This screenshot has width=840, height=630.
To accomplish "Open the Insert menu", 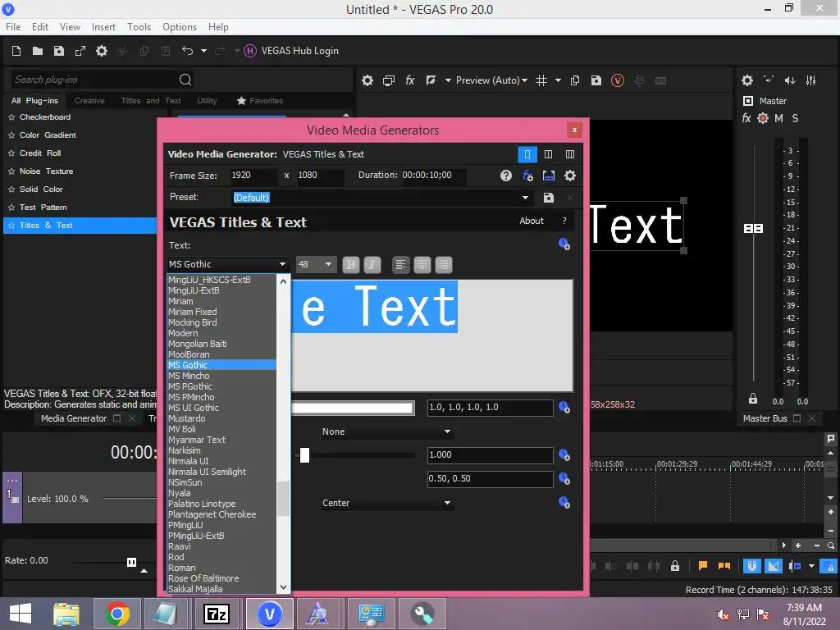I will 103,27.
